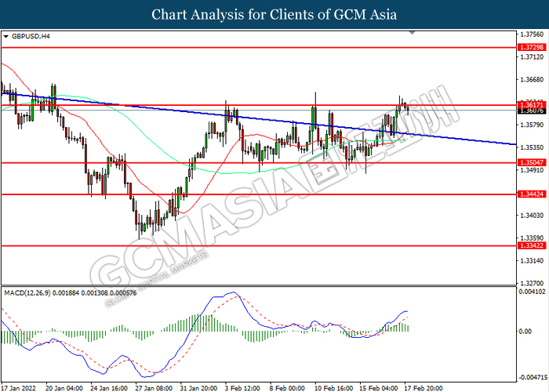This screenshot has height=392, width=549.
Task: Select the 1.34424 red price level tag
Action: point(531,194)
